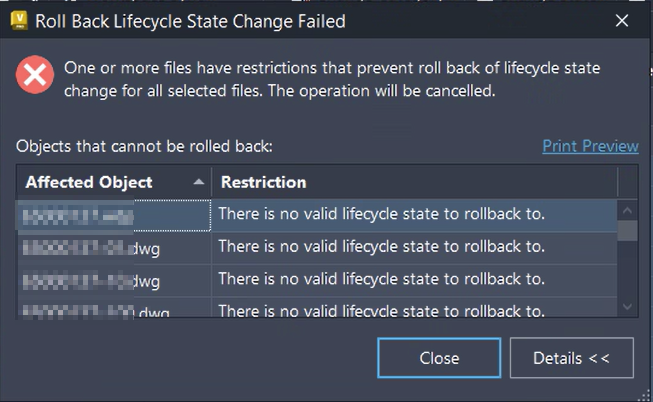Click the Vault application icon in title bar
Screen dimensions: 653x402
click(x=19, y=21)
